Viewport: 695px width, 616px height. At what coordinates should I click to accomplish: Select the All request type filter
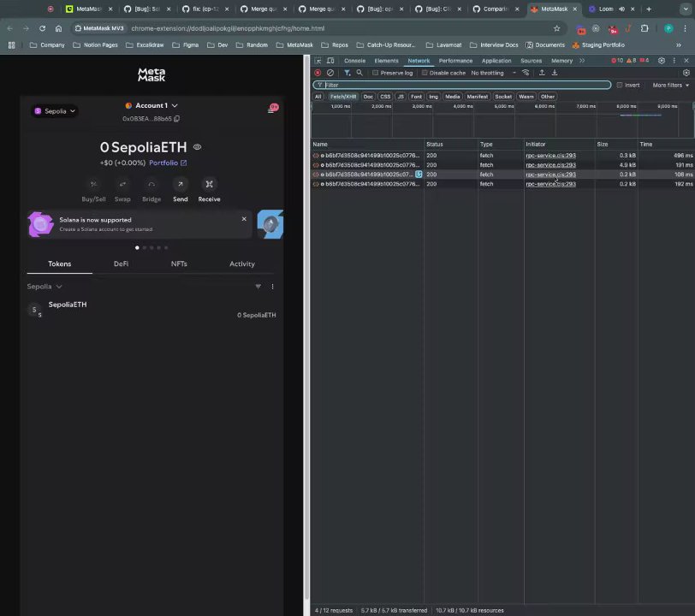click(x=318, y=97)
